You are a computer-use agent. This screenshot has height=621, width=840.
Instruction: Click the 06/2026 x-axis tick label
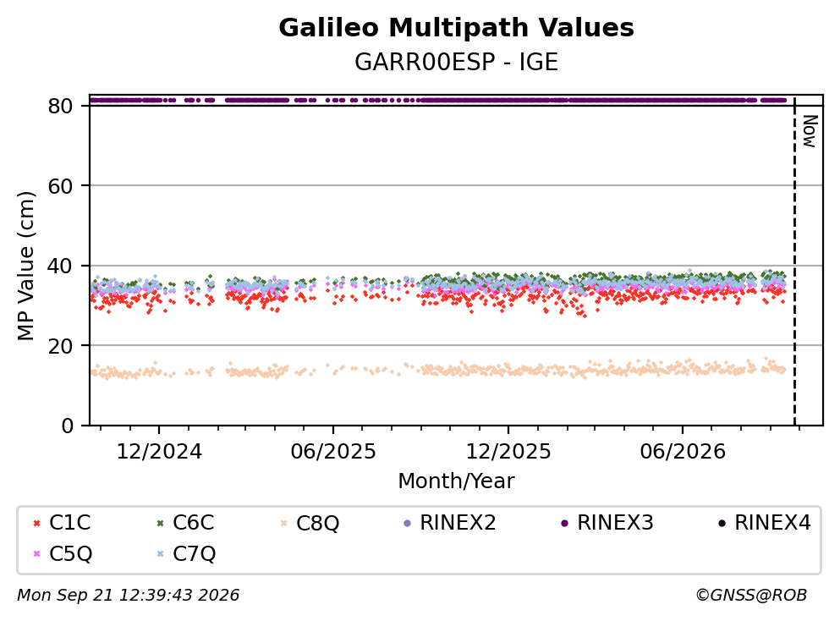pyautogui.click(x=683, y=452)
